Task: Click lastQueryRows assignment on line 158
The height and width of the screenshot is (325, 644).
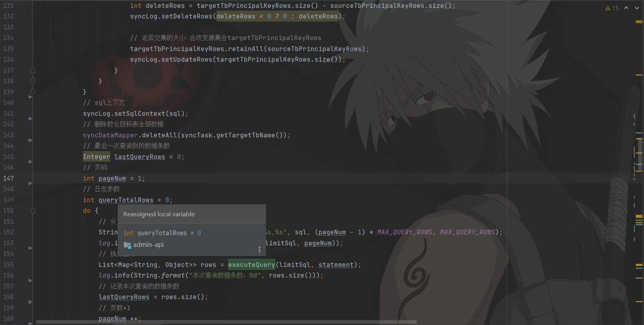Action: coord(124,297)
